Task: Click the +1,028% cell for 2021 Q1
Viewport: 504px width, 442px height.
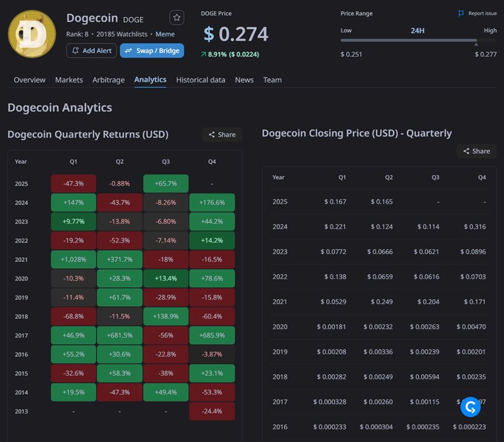Action: (74, 260)
